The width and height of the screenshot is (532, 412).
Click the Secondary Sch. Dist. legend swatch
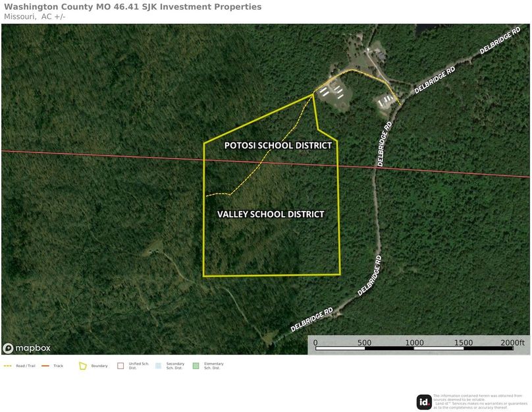[158, 366]
